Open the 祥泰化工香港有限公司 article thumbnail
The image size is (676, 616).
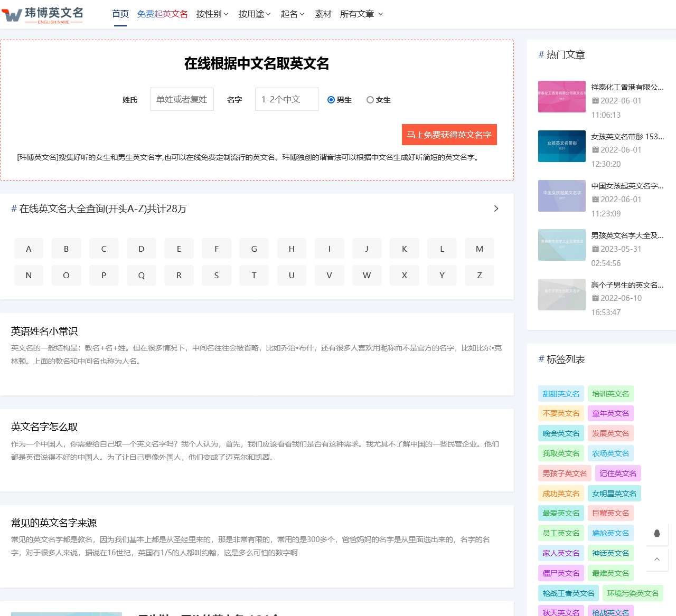561,97
